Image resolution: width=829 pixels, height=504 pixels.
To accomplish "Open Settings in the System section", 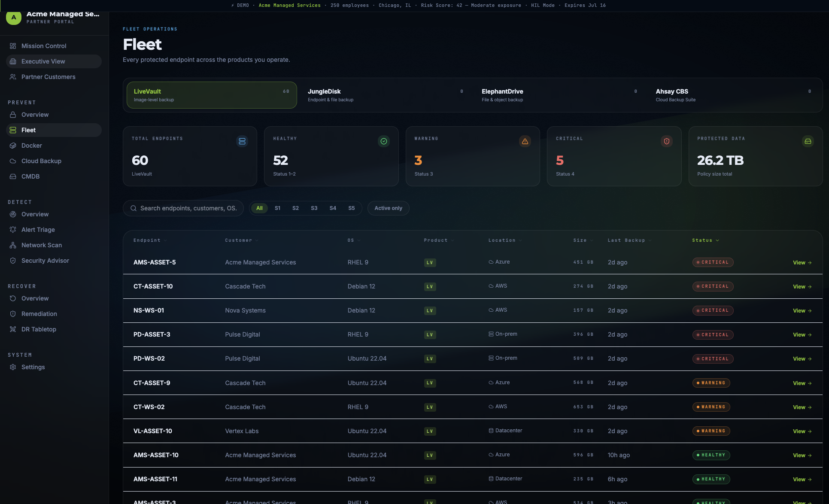I will (x=54, y=367).
